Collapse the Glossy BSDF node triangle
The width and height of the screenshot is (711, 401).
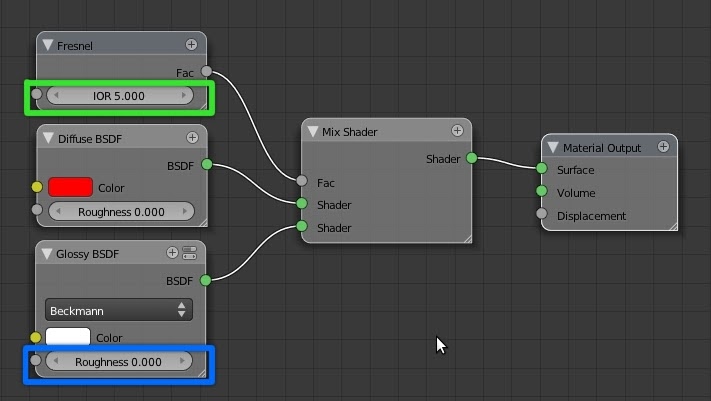point(47,253)
